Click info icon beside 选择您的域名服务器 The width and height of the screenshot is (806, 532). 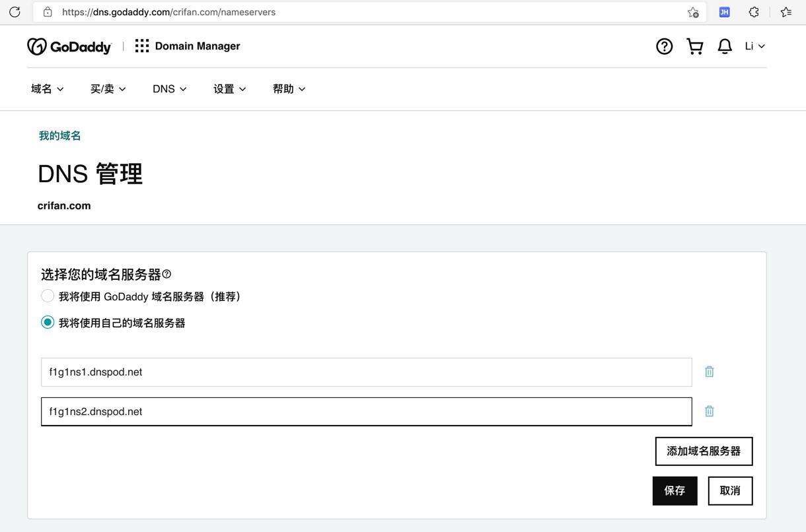coord(166,274)
